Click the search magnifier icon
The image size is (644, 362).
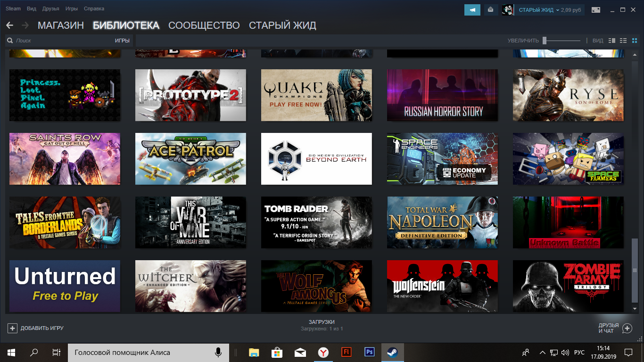pyautogui.click(x=10, y=41)
